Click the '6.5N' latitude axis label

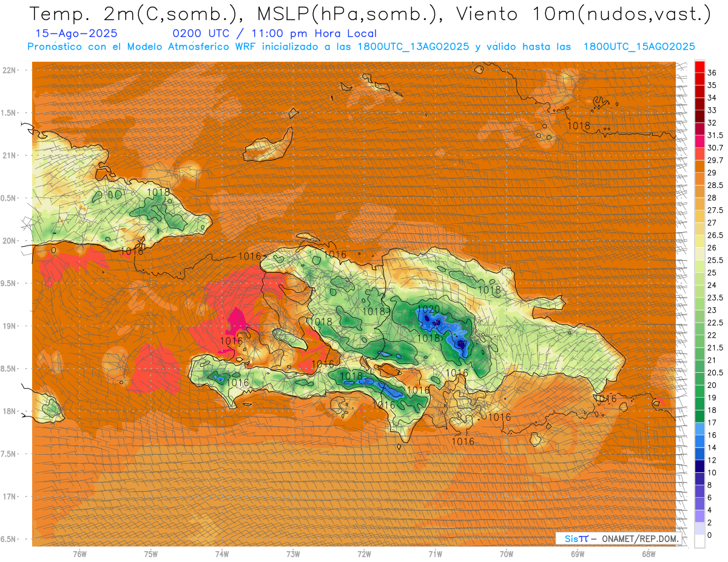click(x=9, y=540)
